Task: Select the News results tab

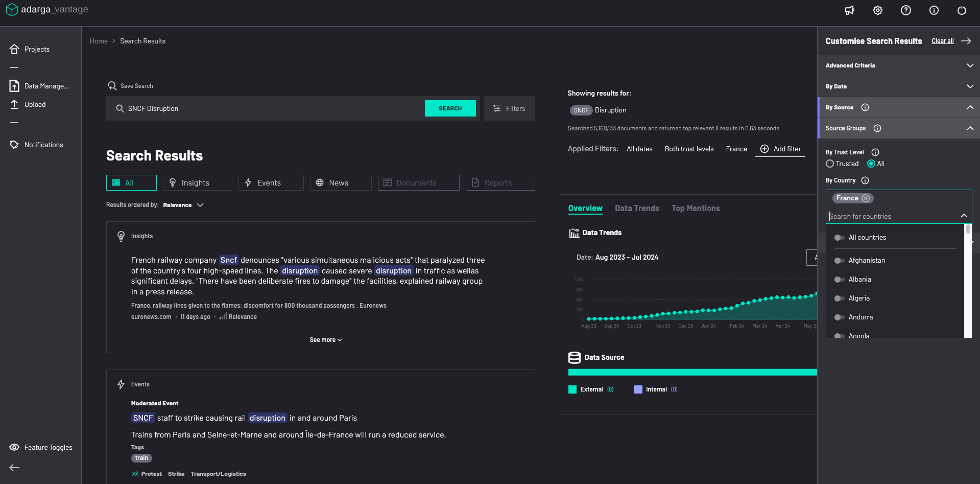Action: pyautogui.click(x=341, y=182)
